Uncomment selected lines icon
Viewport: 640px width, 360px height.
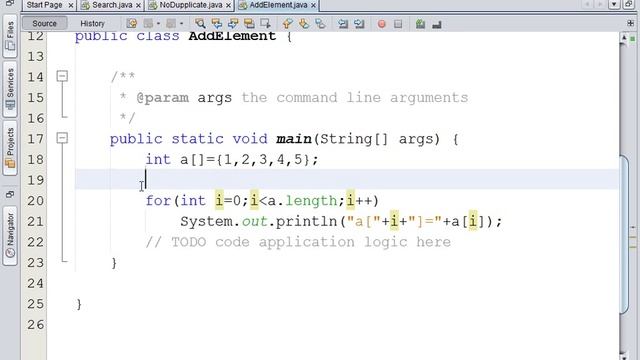pos(437,24)
